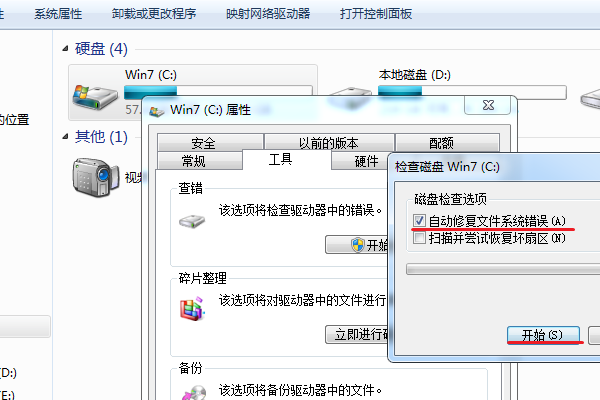Screen dimensions: 600x400
Task: Click the defragmentation icon
Action: coord(192,308)
